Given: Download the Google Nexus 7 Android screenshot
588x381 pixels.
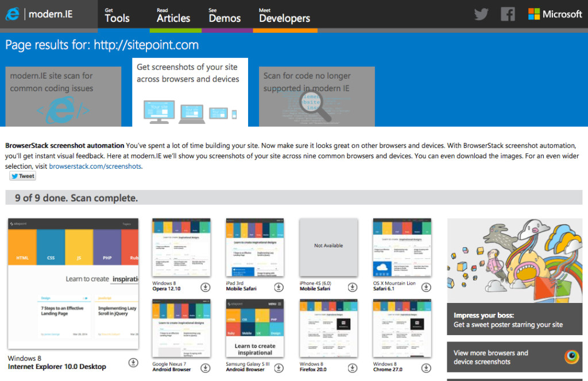Looking at the screenshot, I should coord(206,368).
